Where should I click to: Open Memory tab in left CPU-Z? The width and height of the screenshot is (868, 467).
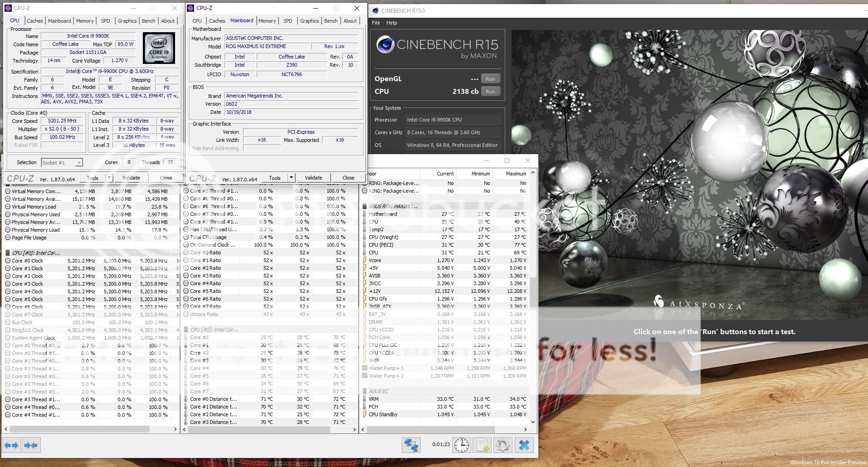point(85,21)
